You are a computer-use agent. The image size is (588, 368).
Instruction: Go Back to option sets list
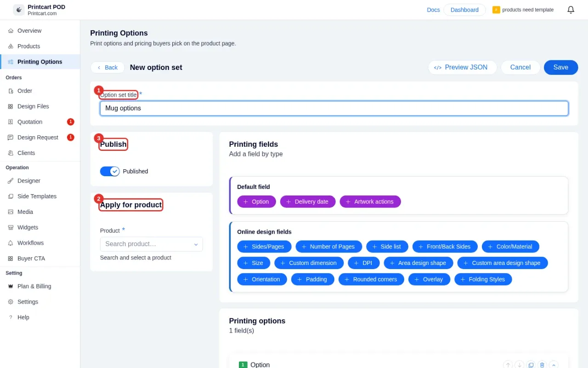(x=107, y=68)
